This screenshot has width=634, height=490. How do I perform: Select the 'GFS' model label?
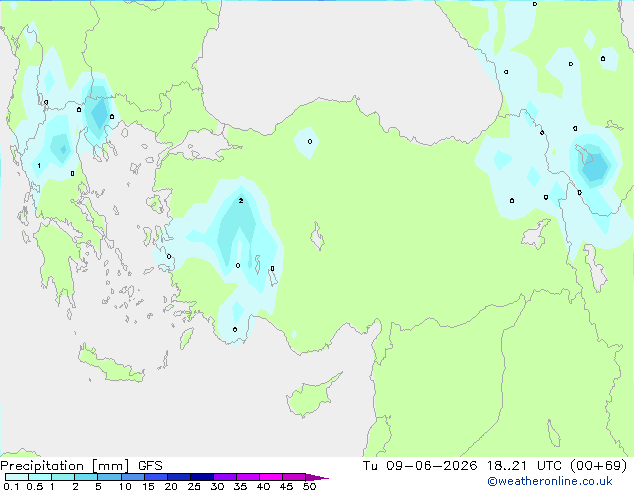point(150,466)
